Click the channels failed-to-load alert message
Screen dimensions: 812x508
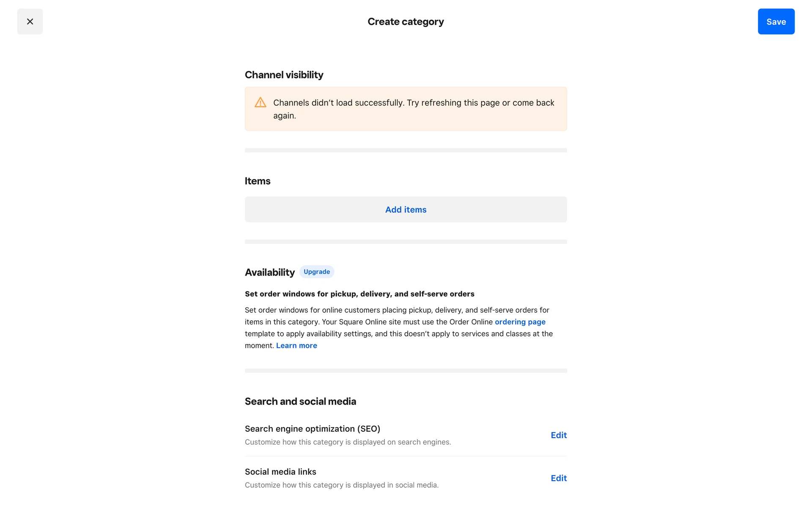coord(413,109)
